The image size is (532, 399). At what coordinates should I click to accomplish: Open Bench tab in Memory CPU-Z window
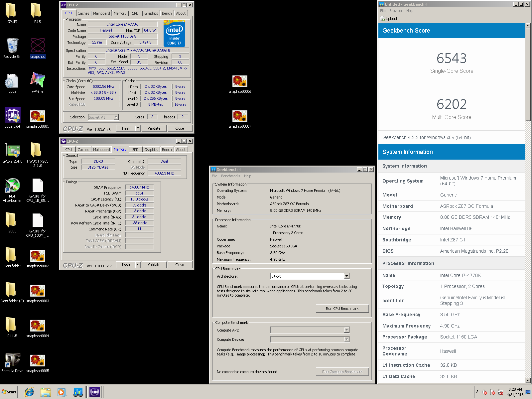(167, 150)
